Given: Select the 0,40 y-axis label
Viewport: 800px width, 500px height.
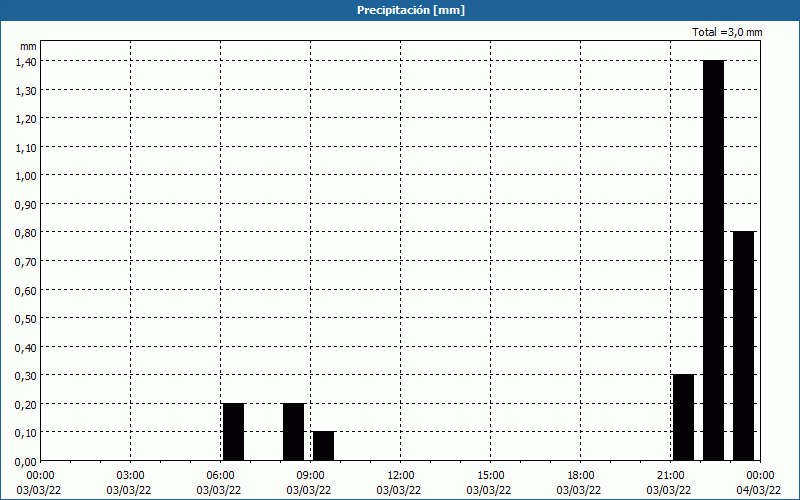Looking at the screenshot, I should pyautogui.click(x=27, y=347).
